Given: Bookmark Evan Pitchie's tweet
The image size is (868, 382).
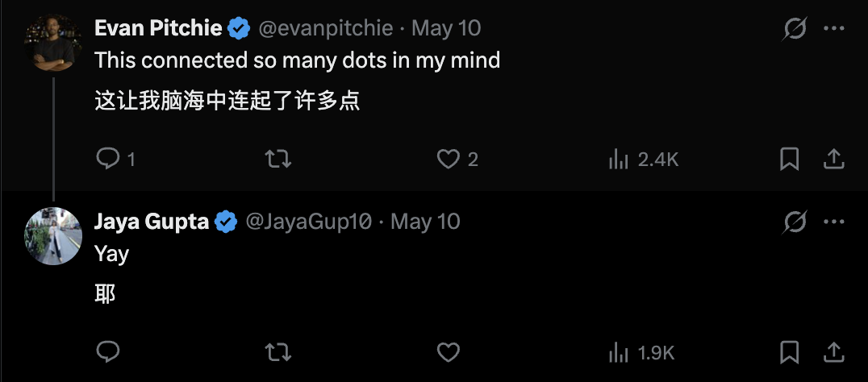Looking at the screenshot, I should 790,160.
